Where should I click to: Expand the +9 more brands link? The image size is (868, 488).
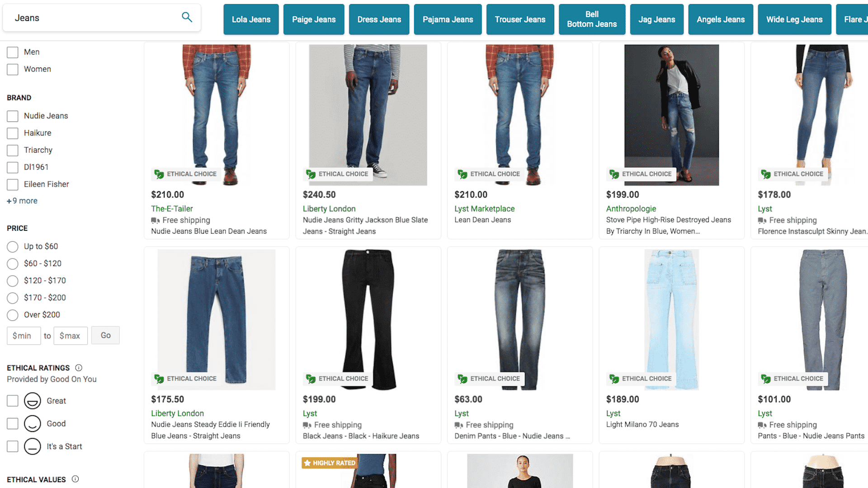22,201
